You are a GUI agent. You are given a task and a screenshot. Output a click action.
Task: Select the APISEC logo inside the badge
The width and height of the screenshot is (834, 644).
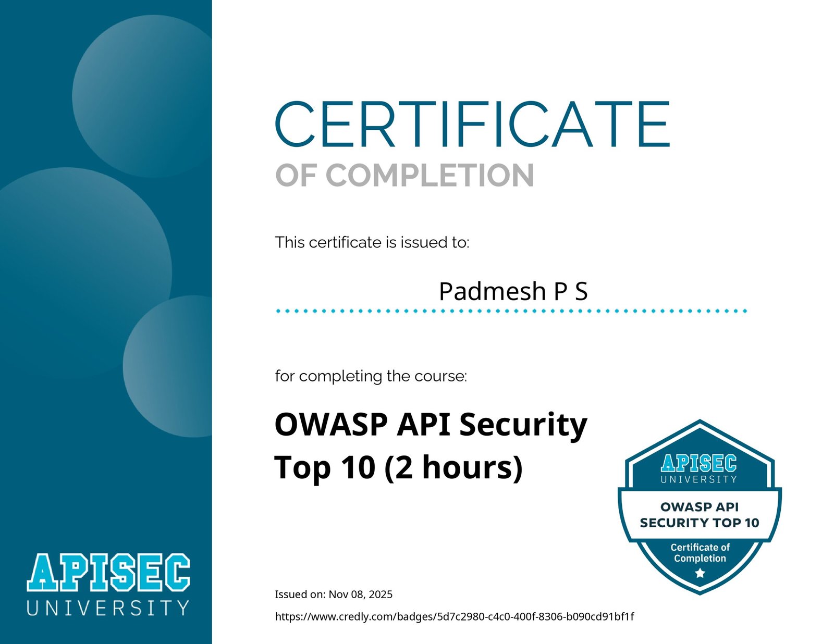699,463
